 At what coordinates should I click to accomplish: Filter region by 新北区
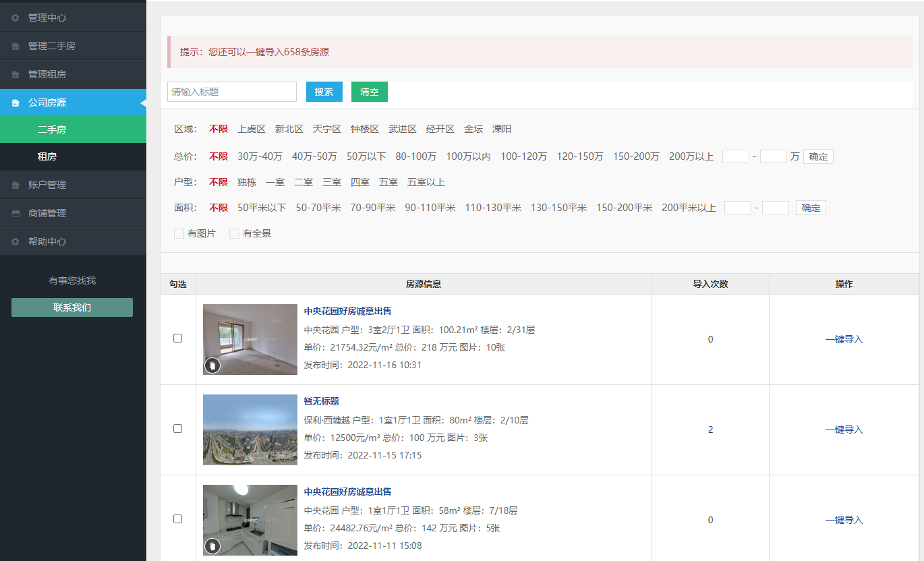click(x=289, y=129)
